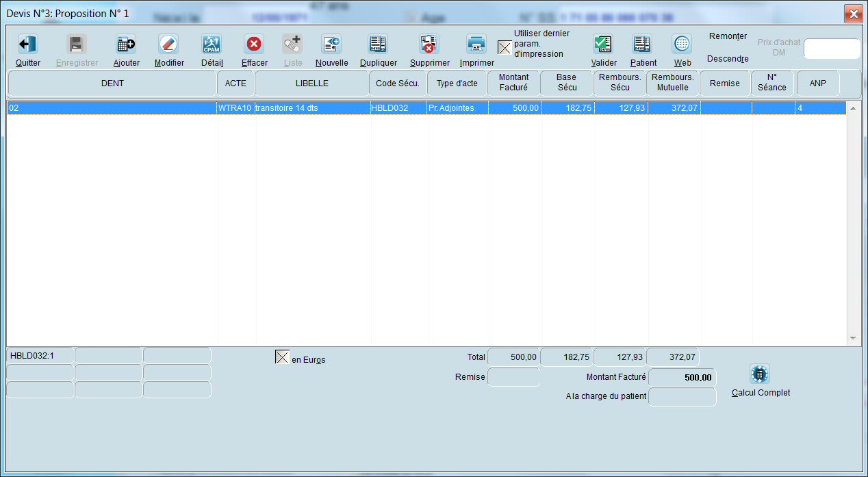Duplicate the quote with Dupliquer
The width and height of the screenshot is (868, 477).
[378, 45]
